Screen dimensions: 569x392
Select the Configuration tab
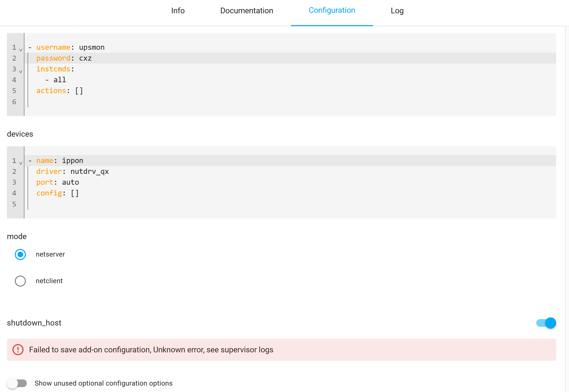(332, 11)
